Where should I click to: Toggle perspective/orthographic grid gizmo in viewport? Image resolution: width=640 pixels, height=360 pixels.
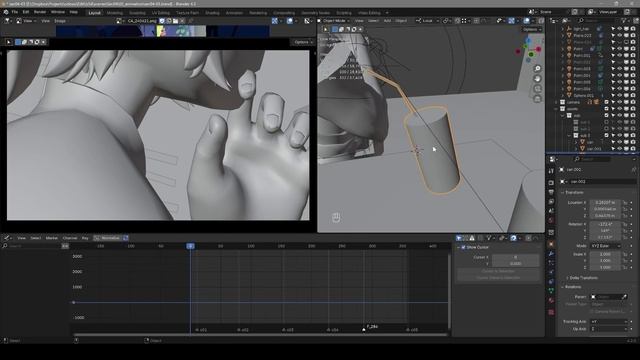tap(538, 99)
